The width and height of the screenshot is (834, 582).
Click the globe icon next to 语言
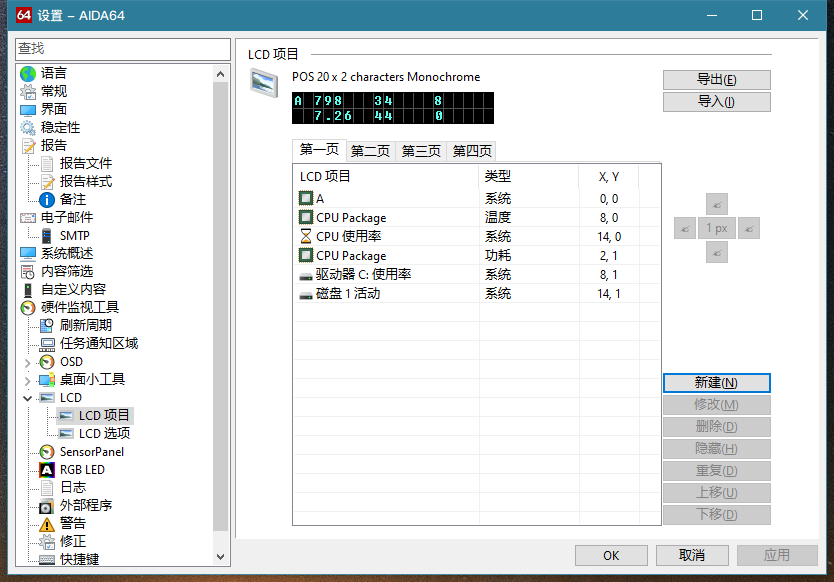[x=28, y=73]
